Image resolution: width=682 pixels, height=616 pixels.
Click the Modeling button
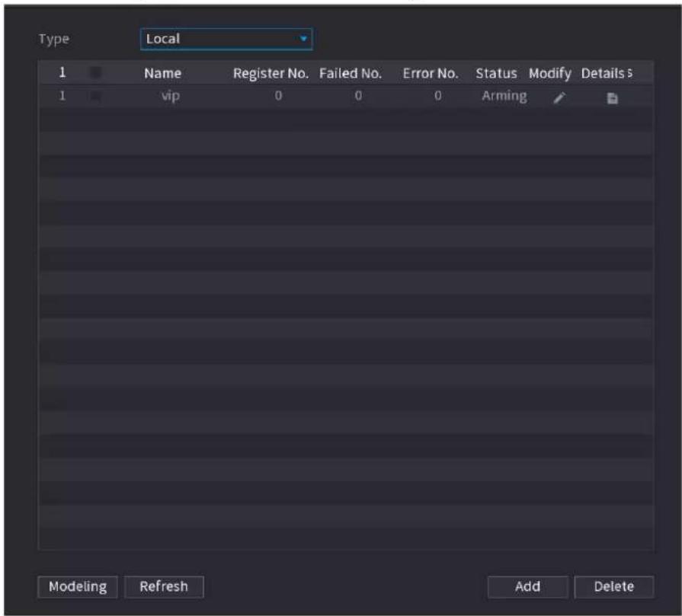coord(78,587)
